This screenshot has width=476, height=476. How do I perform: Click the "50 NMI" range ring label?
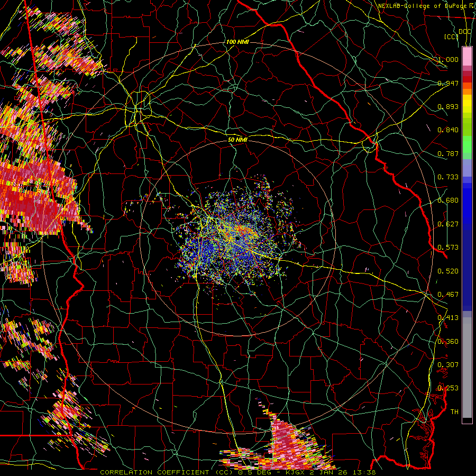coord(237,140)
